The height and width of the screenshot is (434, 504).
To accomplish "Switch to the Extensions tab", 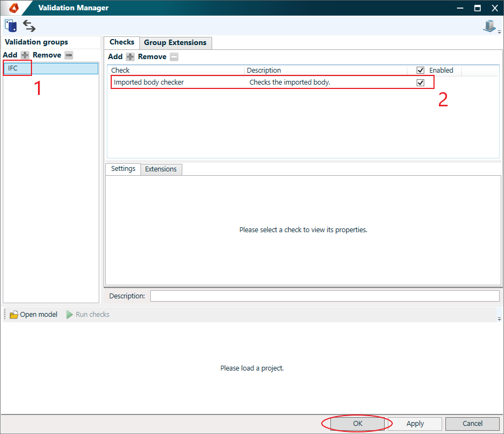I will pyautogui.click(x=161, y=169).
